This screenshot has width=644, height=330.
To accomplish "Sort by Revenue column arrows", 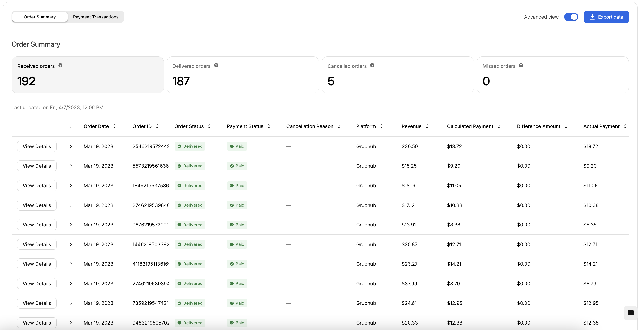I will coord(427,126).
